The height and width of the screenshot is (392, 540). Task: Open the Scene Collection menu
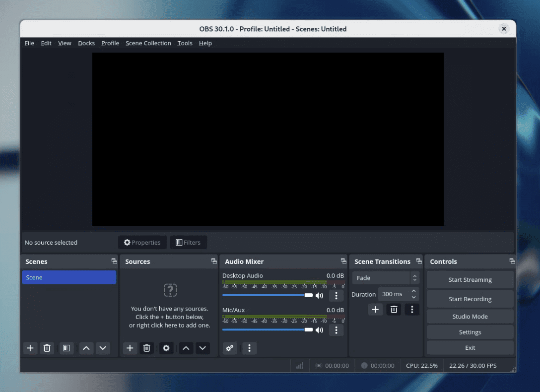pyautogui.click(x=148, y=43)
